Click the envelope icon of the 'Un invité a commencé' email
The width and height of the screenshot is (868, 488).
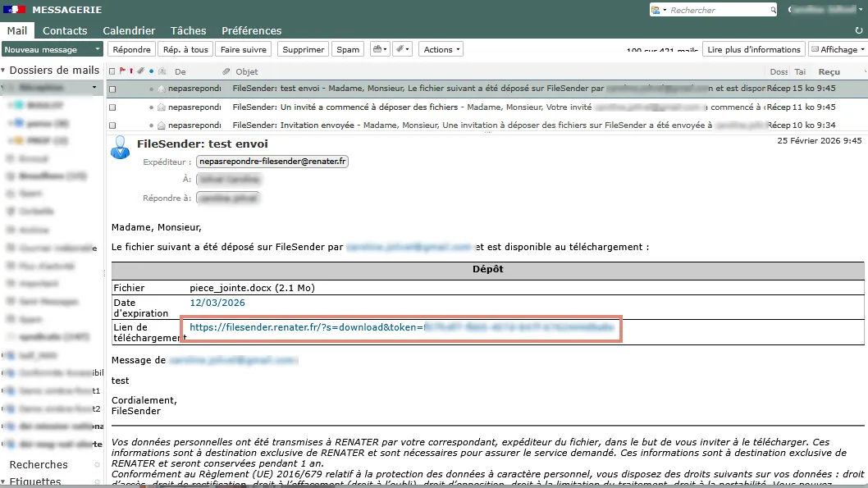coord(162,107)
